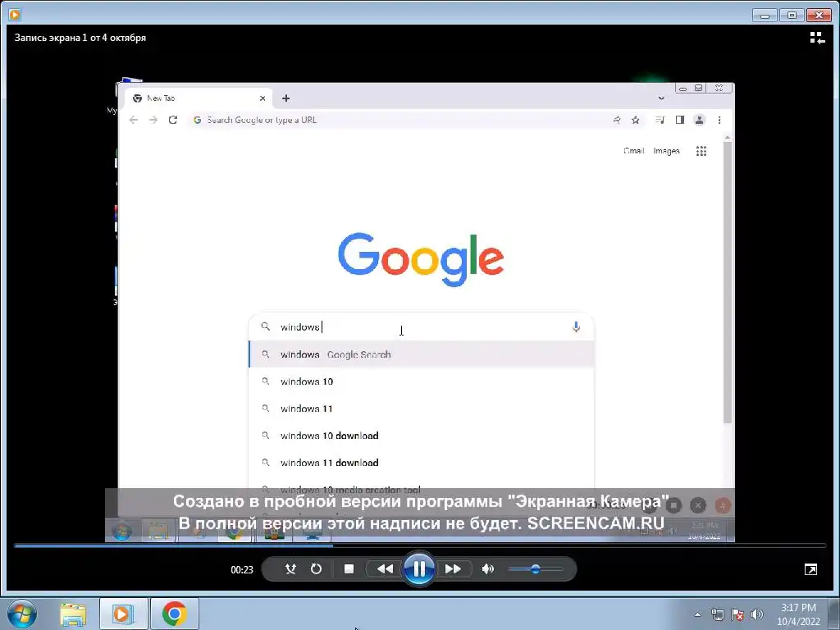Select suggestion windows - Google Search
840x630 pixels.
click(422, 354)
